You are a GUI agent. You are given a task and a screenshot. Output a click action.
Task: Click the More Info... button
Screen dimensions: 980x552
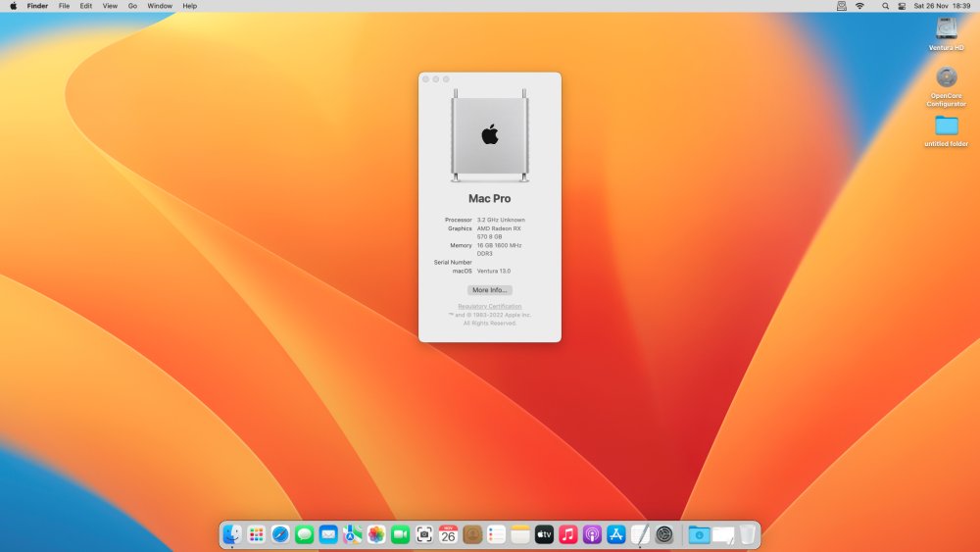coord(489,290)
